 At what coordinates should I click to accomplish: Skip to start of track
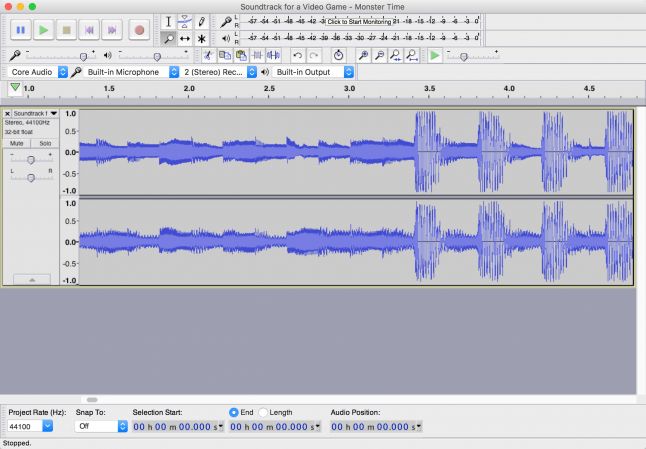coord(90,30)
